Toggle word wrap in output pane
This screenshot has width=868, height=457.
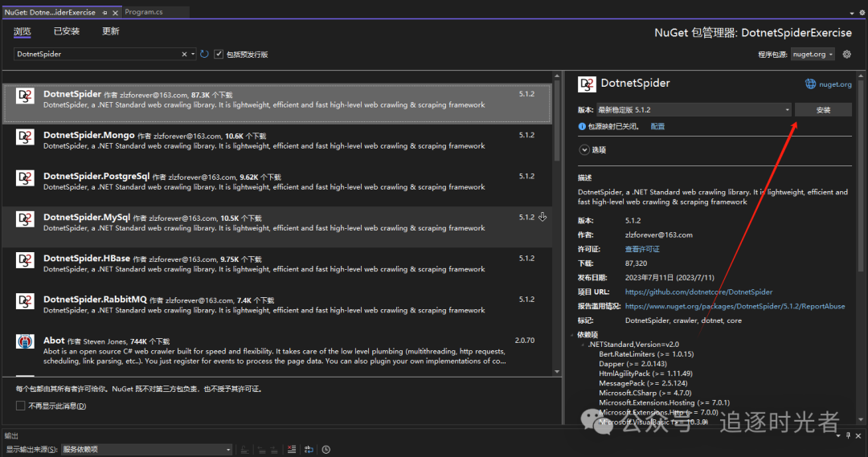309,449
